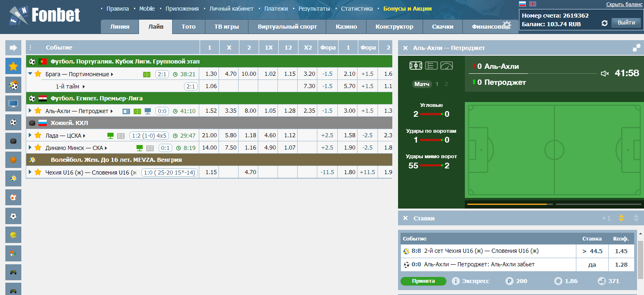The height and width of the screenshot is (295, 644).
Task: Click the Скрыть баланс link
Action: pyautogui.click(x=624, y=5)
